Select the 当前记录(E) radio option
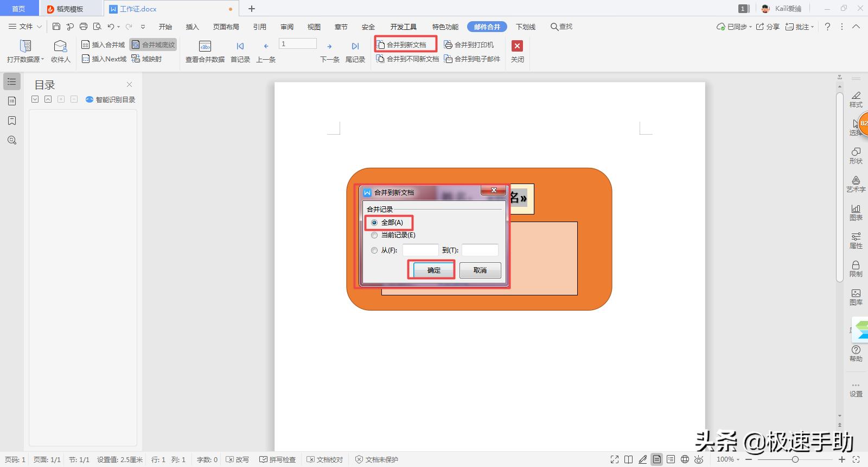The image size is (868, 467). (374, 235)
